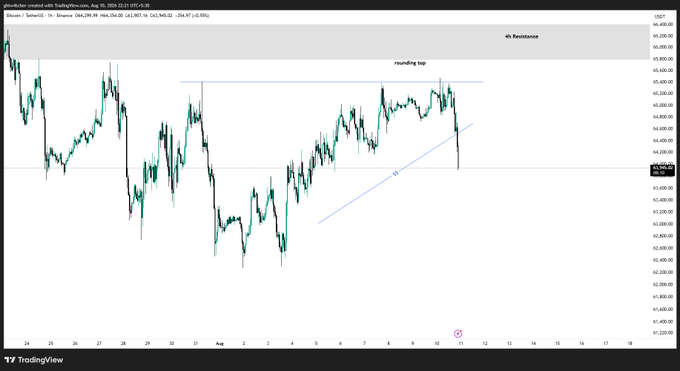Click the purple event marker near Aug 11
This screenshot has width=680, height=371.
458,333
